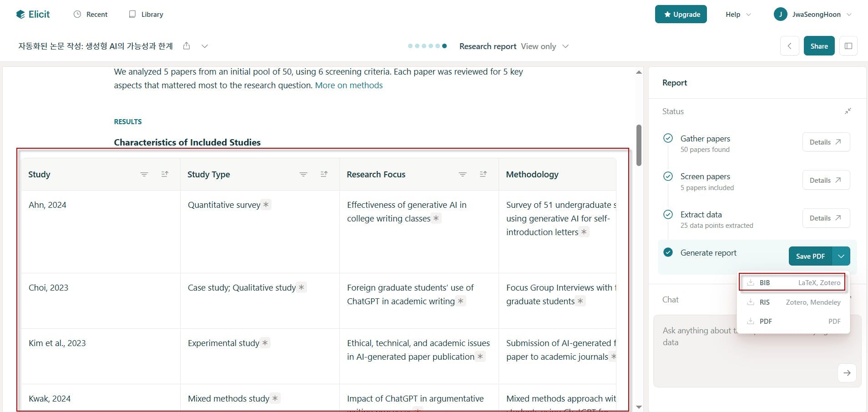Expand the Save PDF dropdown arrow
Image resolution: width=868 pixels, height=412 pixels.
point(841,256)
